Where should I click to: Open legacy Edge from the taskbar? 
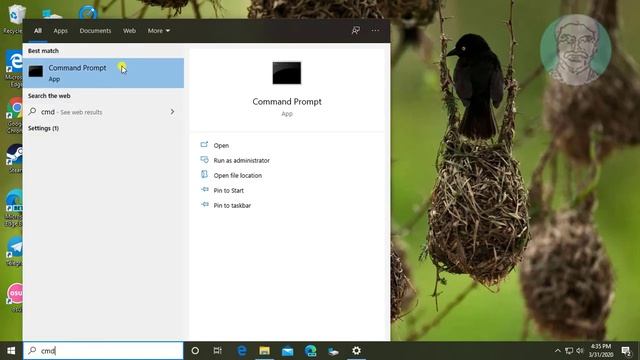point(242,351)
